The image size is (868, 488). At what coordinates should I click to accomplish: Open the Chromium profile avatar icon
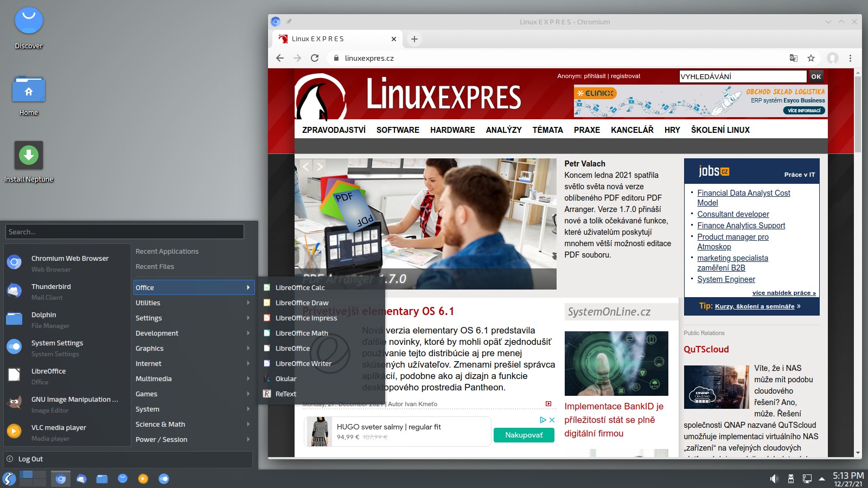(833, 58)
